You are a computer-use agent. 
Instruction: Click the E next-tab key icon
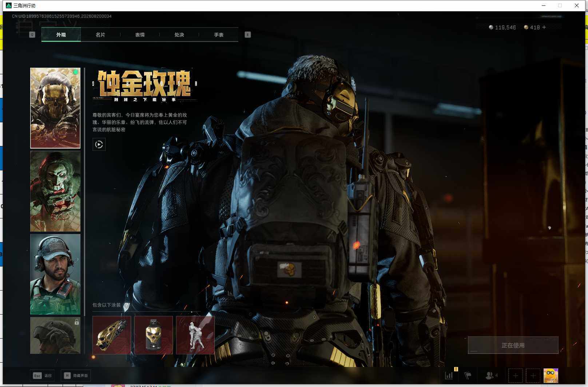tap(248, 35)
